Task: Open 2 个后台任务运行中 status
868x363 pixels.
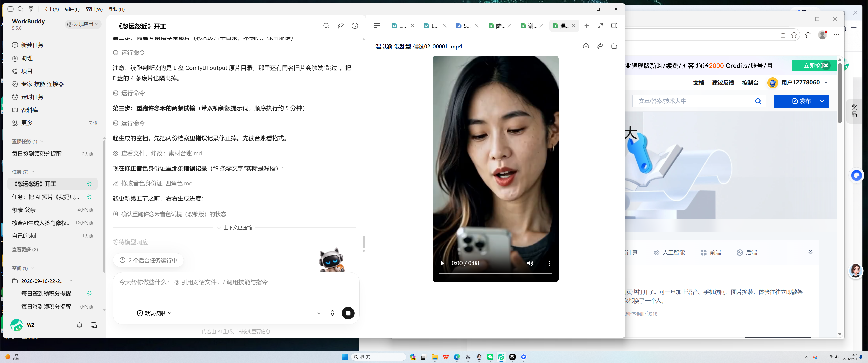Action: point(148,260)
